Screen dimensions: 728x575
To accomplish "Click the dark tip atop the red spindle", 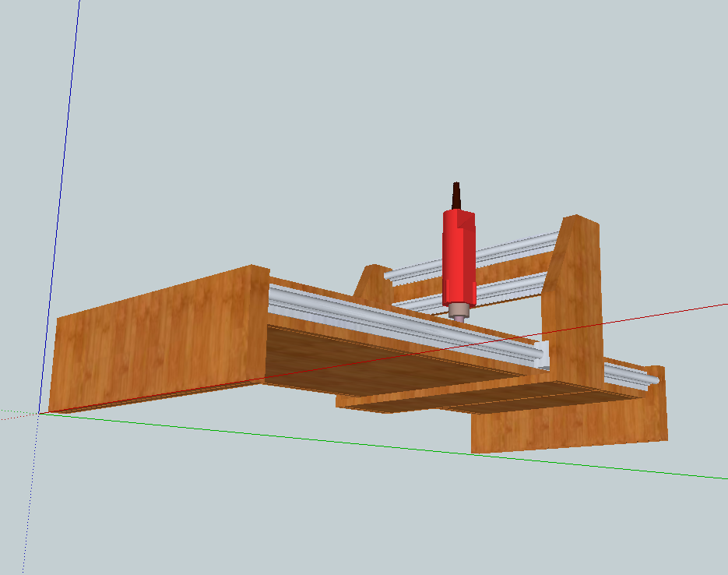I will (456, 196).
